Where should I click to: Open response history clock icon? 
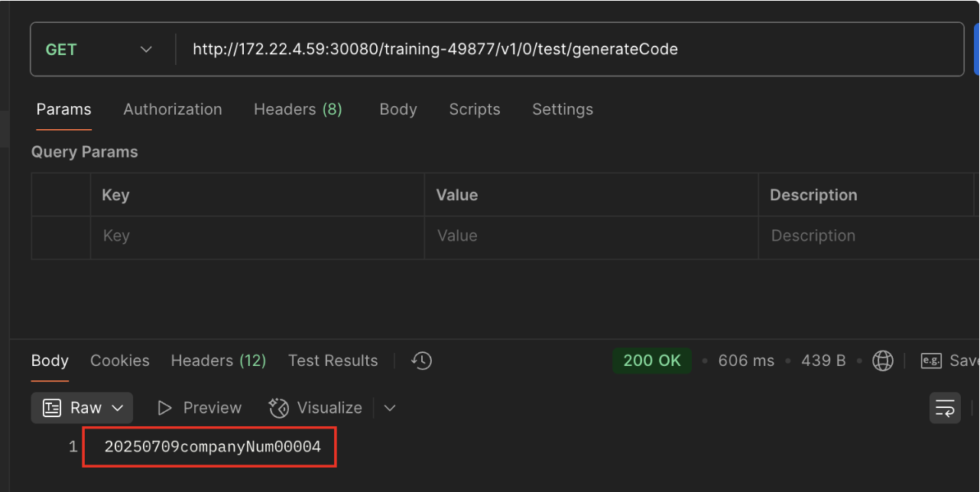(x=421, y=361)
